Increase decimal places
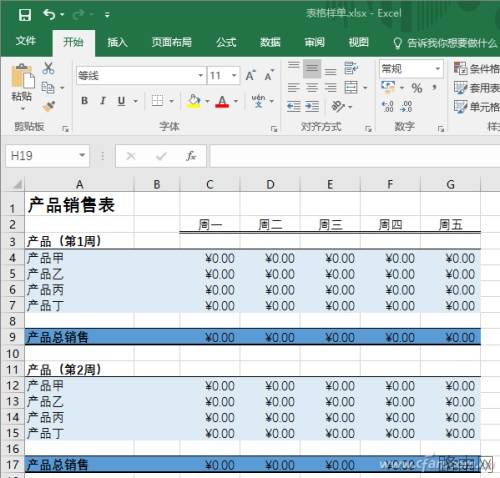The image size is (500, 478). (388, 106)
